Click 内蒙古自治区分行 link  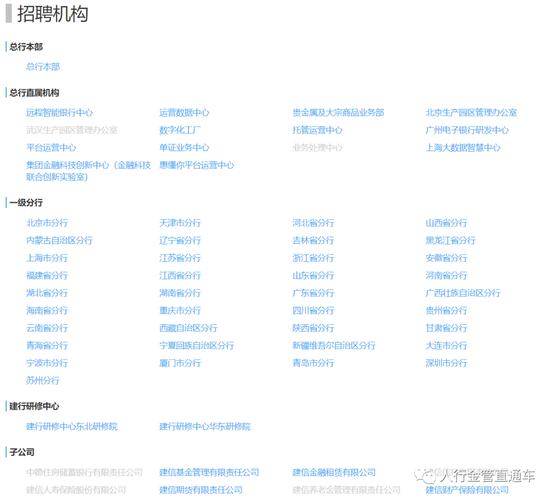(59, 240)
